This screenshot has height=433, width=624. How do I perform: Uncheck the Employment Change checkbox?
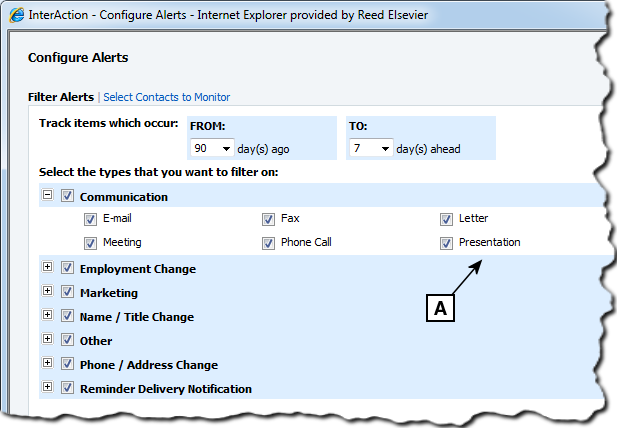pos(67,268)
